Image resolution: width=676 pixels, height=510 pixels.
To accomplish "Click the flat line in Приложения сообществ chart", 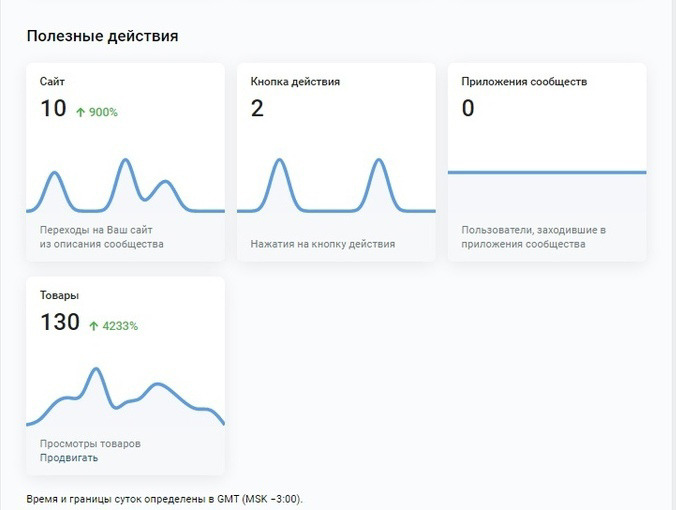I will 547,172.
